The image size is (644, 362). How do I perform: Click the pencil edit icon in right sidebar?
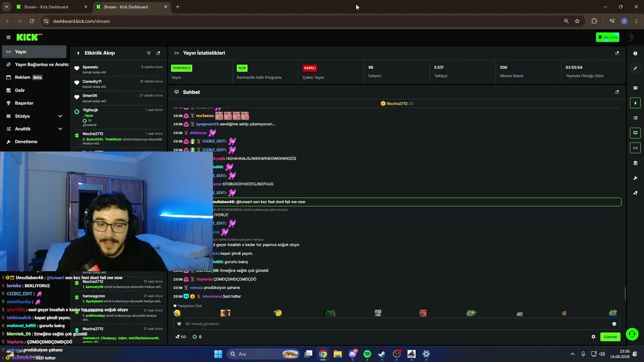[635, 68]
